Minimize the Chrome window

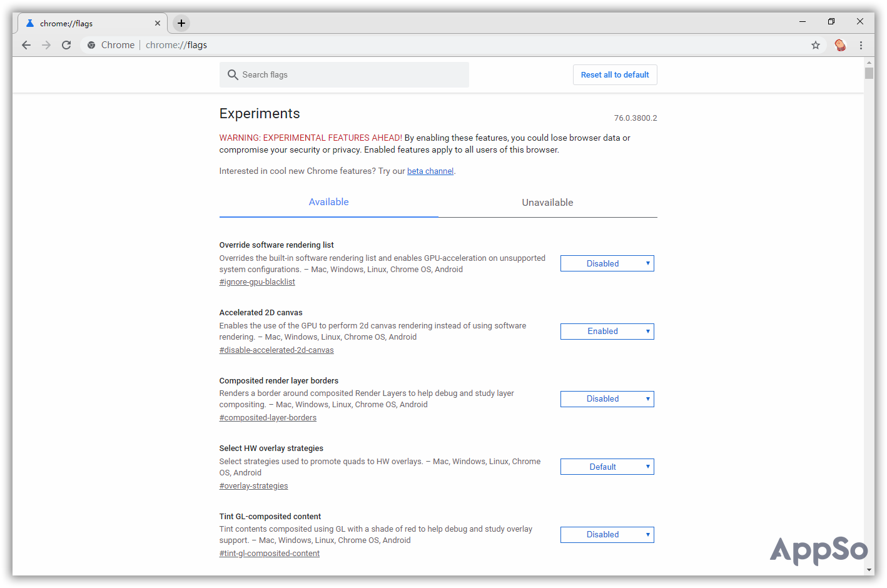coord(803,21)
